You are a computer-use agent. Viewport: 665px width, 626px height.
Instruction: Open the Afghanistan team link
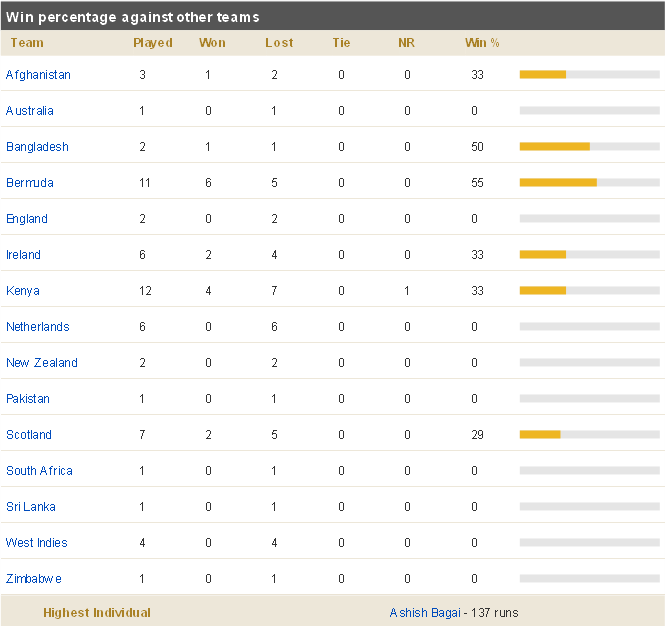[x=38, y=75]
